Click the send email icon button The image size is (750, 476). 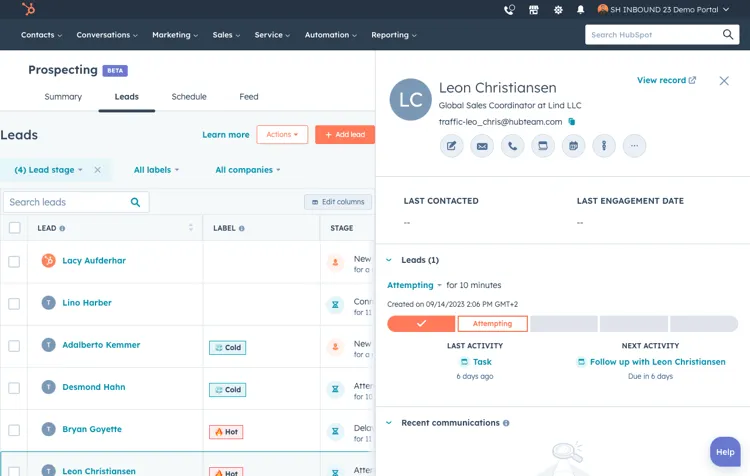482,146
